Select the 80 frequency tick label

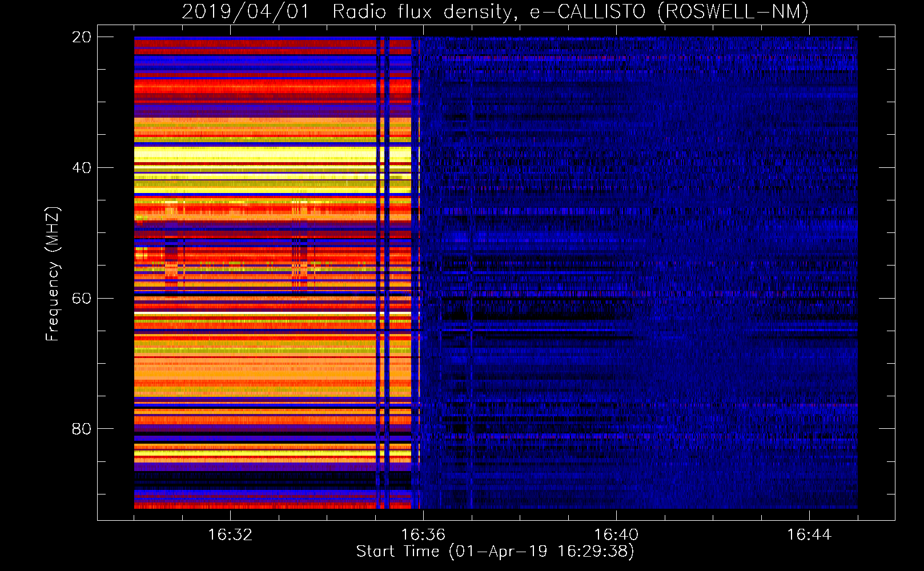tap(81, 428)
